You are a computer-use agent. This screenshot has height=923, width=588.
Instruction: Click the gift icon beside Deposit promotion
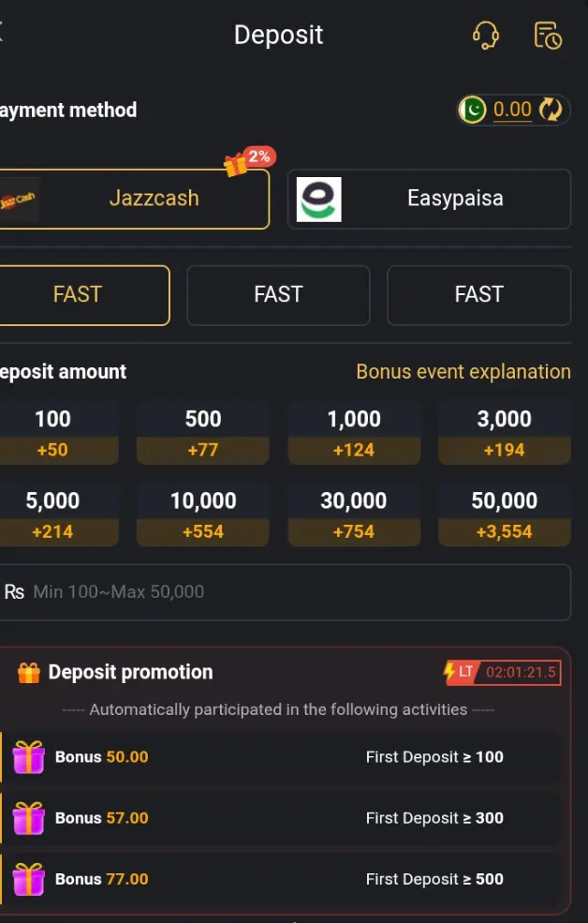29,672
